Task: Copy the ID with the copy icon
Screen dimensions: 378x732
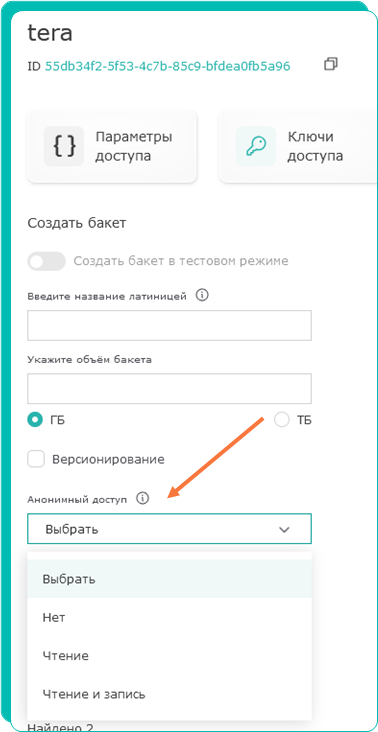Action: pyautogui.click(x=331, y=64)
